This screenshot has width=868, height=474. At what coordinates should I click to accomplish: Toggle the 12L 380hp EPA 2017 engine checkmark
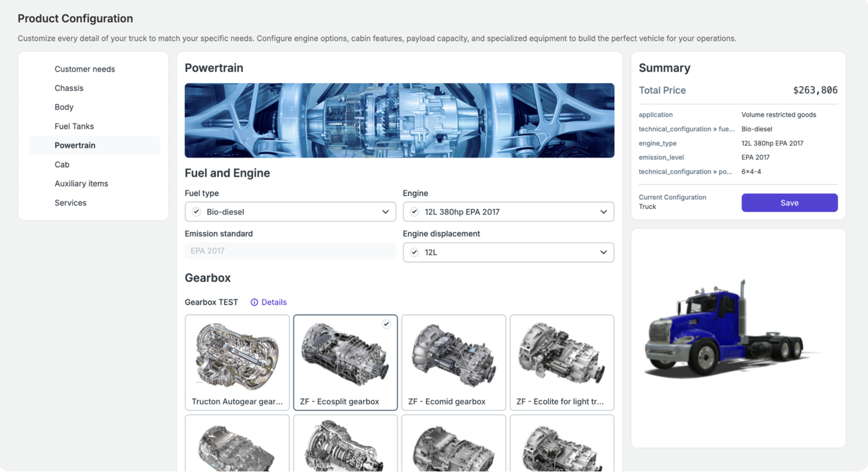(x=414, y=211)
